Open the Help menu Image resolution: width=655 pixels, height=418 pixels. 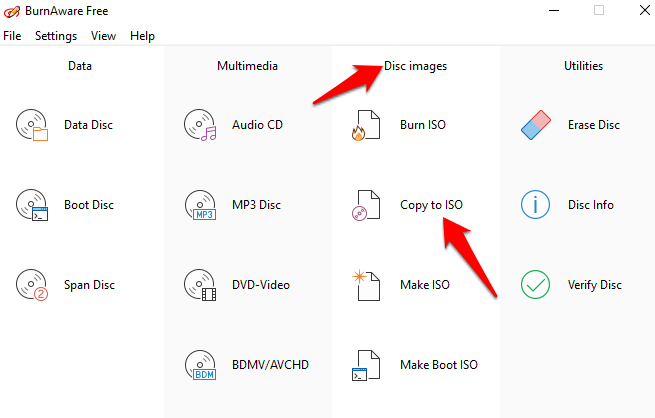[142, 36]
